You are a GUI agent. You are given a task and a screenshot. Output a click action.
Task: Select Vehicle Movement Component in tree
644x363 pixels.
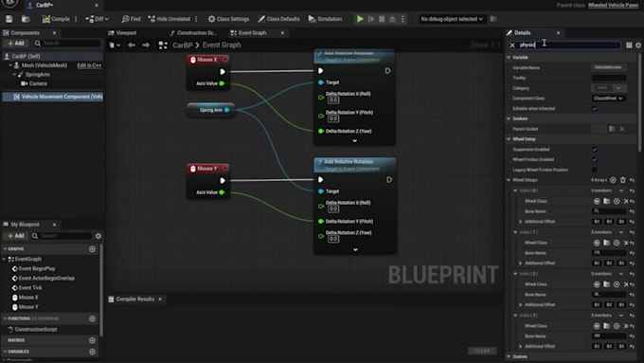[x=53, y=97]
